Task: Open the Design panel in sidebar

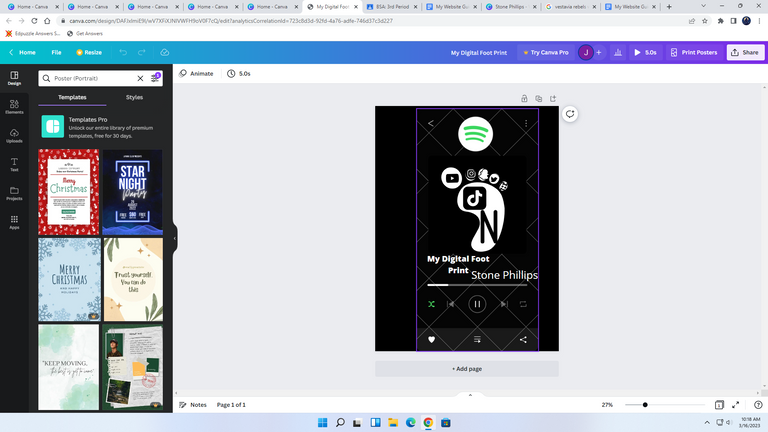Action: 14,78
